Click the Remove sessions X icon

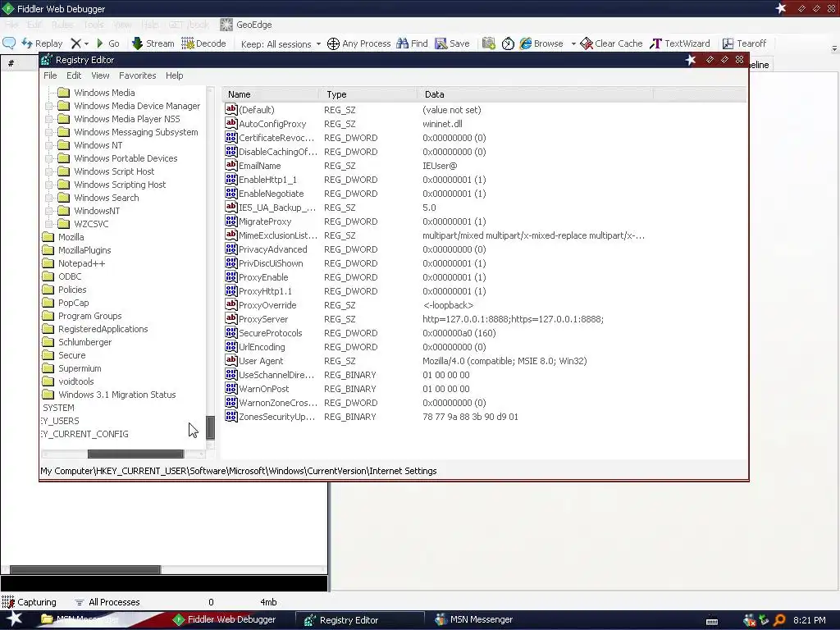76,43
